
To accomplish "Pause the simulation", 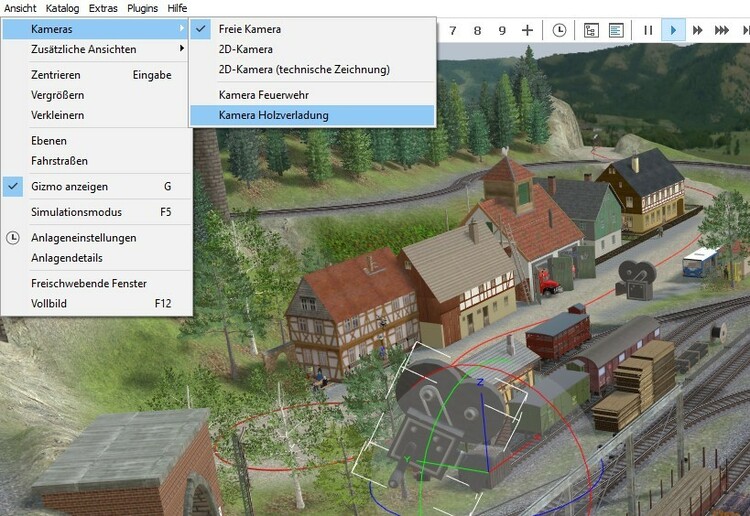I will click(x=648, y=30).
